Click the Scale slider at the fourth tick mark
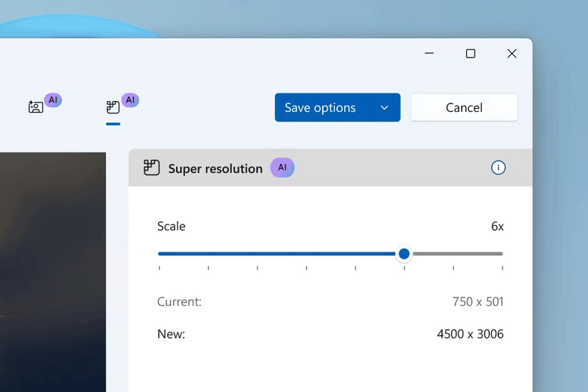Screen dimensions: 588x392 (306, 254)
